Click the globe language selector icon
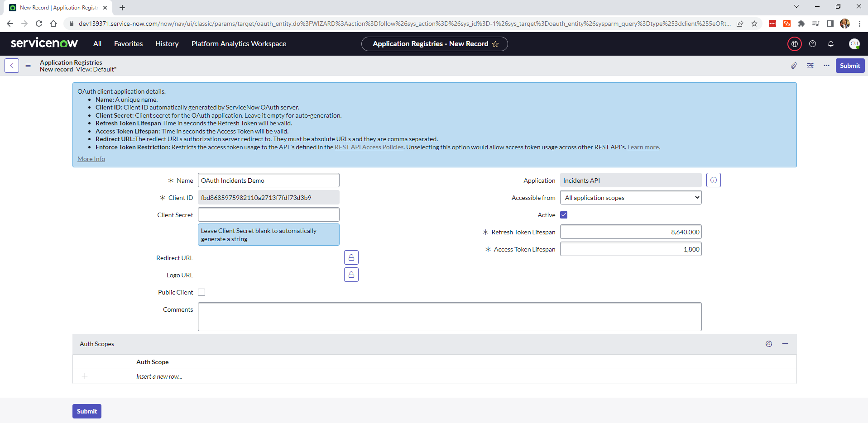This screenshot has width=868, height=423. [795, 43]
